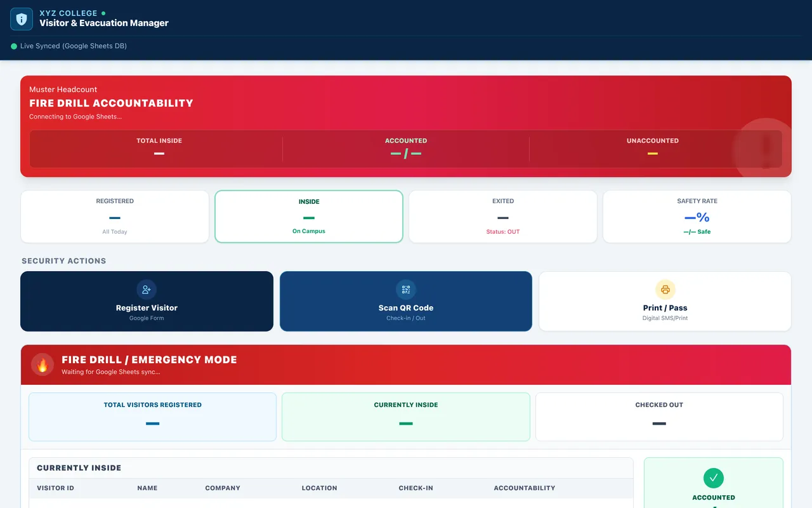The width and height of the screenshot is (812, 508).
Task: Select the Print / Pass button
Action: point(665,302)
